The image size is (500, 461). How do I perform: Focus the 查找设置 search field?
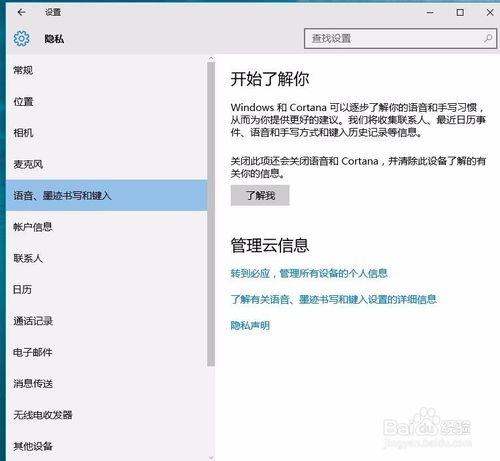(x=400, y=38)
